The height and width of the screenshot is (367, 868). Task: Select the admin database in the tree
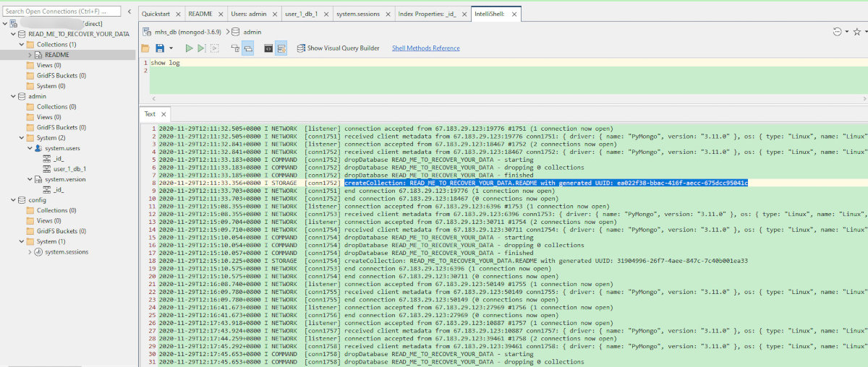(x=37, y=96)
